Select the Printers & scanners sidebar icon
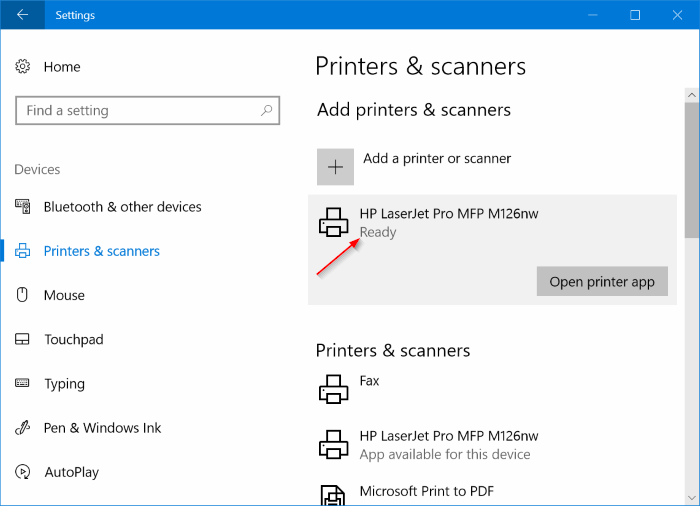700x506 pixels. 23,251
